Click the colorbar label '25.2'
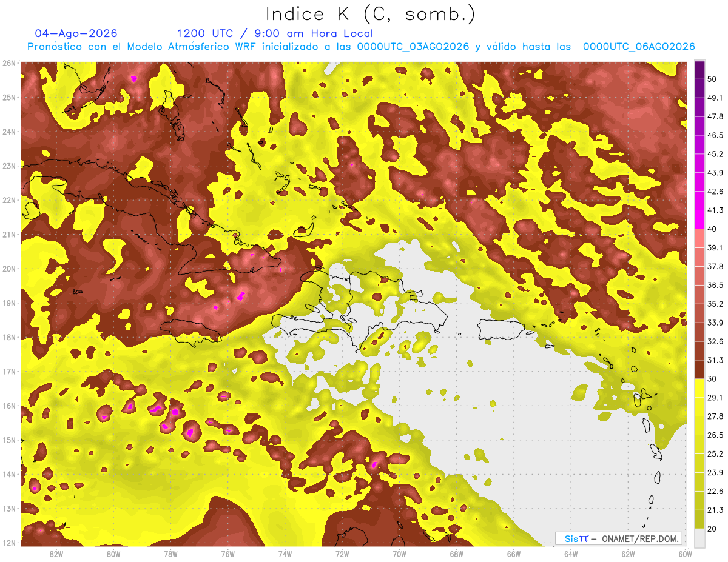The image size is (728, 562). (715, 453)
